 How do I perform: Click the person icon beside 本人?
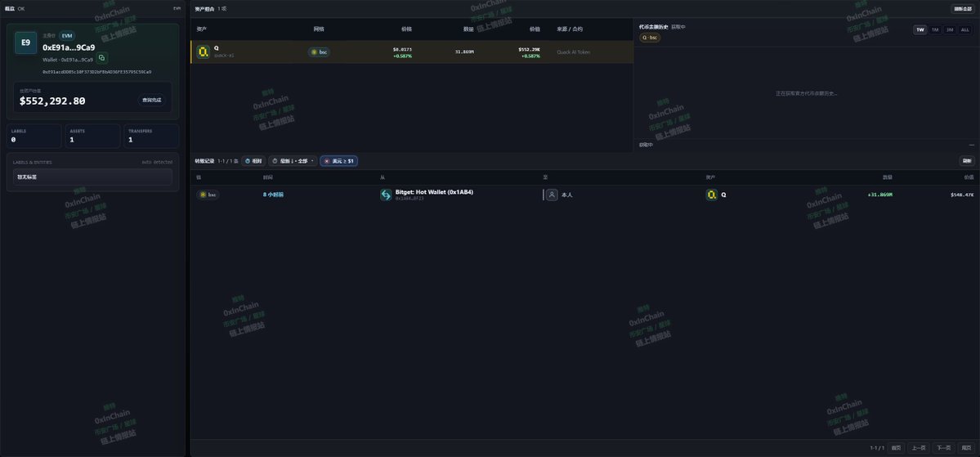click(552, 195)
